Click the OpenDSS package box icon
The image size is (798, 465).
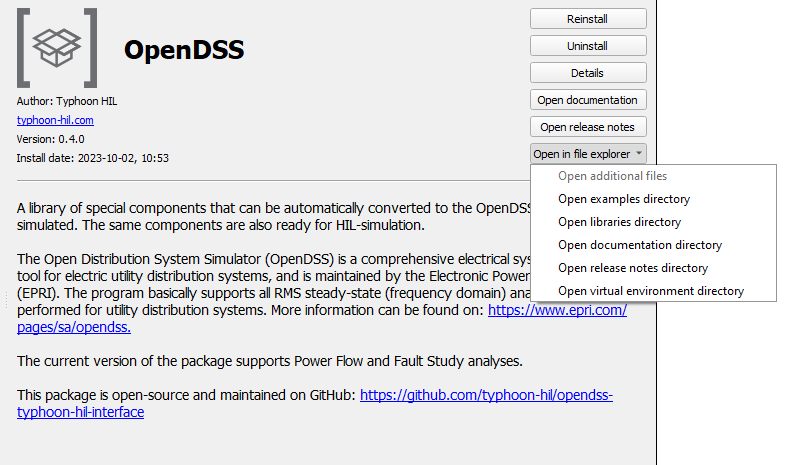[x=56, y=46]
